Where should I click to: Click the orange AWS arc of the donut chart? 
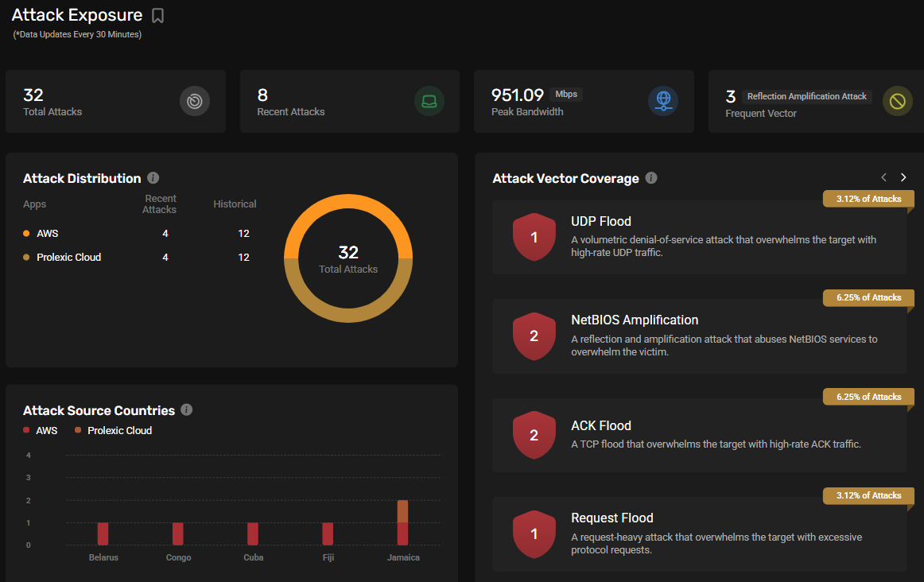point(348,201)
